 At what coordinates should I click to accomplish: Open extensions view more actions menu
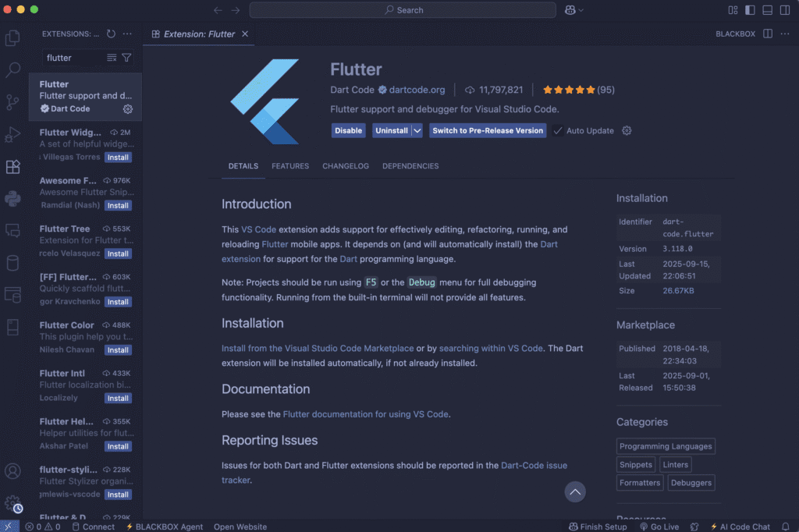pyautogui.click(x=127, y=34)
